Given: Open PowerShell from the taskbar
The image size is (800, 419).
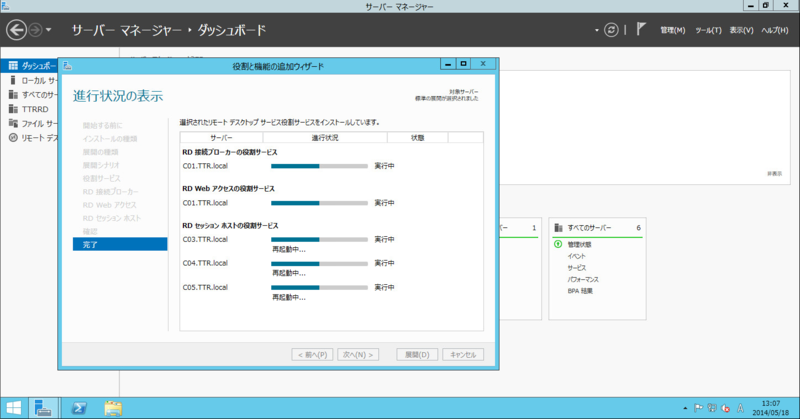Looking at the screenshot, I should click(79, 408).
